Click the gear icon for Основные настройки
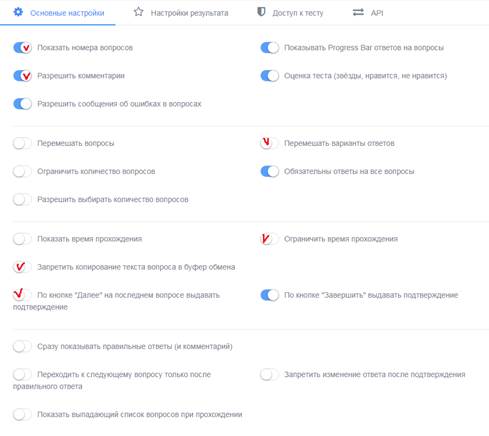The image size is (489, 436). [18, 12]
